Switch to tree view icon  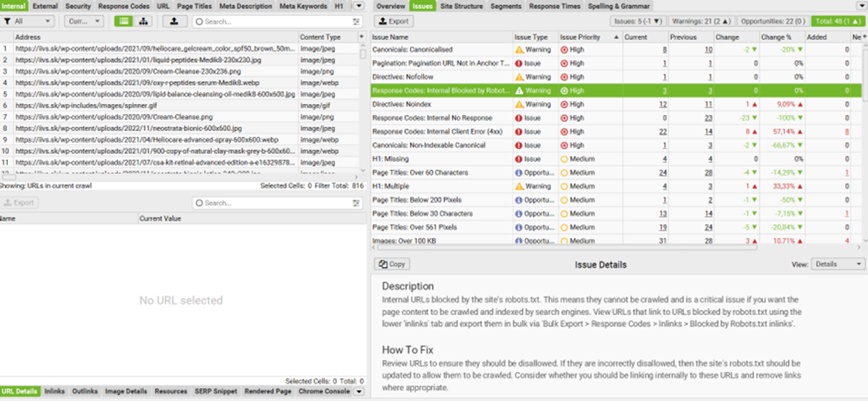143,21
